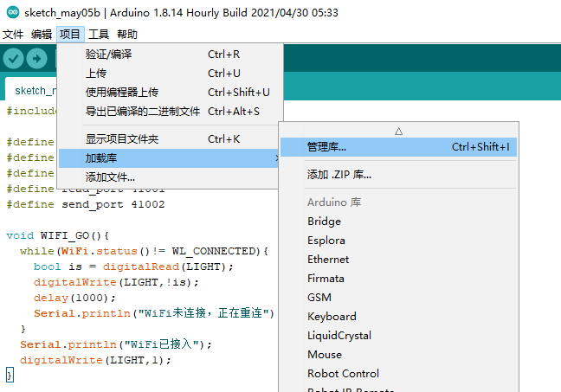Image resolution: width=561 pixels, height=392 pixels.
Task: Include the Firmata library
Action: (x=398, y=279)
